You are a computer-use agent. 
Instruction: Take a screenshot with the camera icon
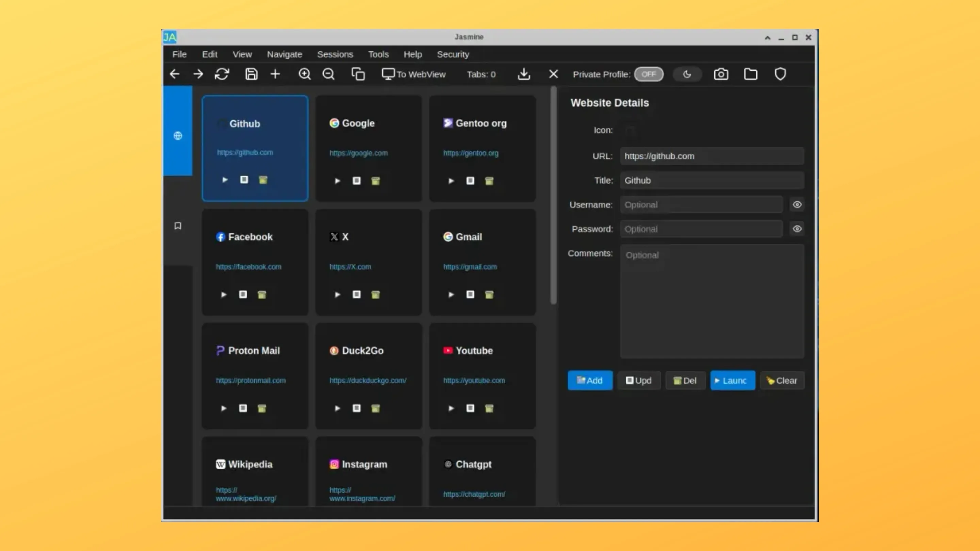[x=721, y=74]
